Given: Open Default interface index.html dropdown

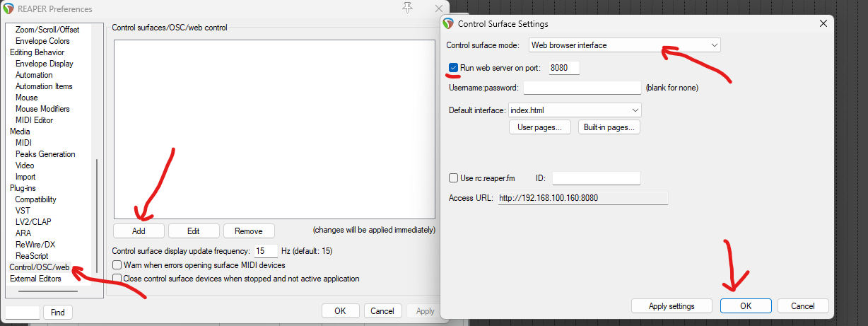Looking at the screenshot, I should [575, 110].
